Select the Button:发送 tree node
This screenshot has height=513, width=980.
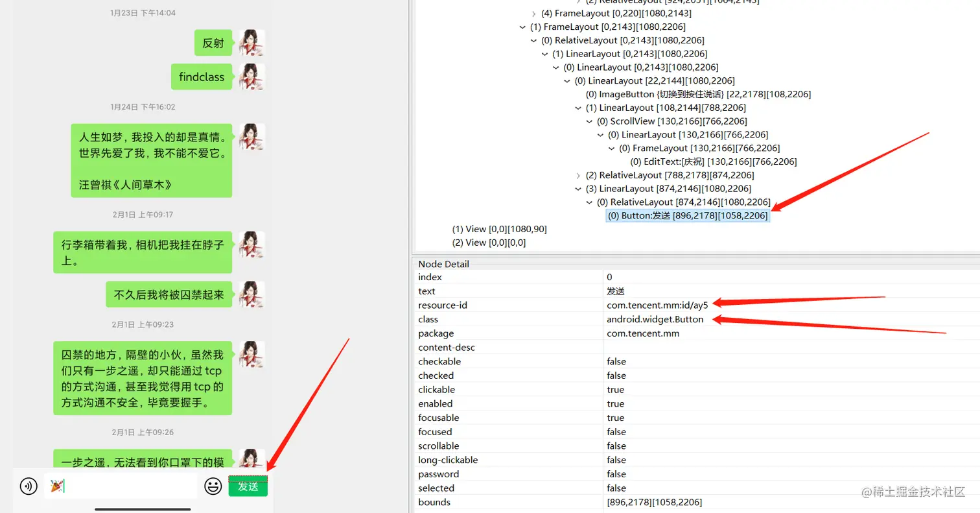(x=688, y=215)
